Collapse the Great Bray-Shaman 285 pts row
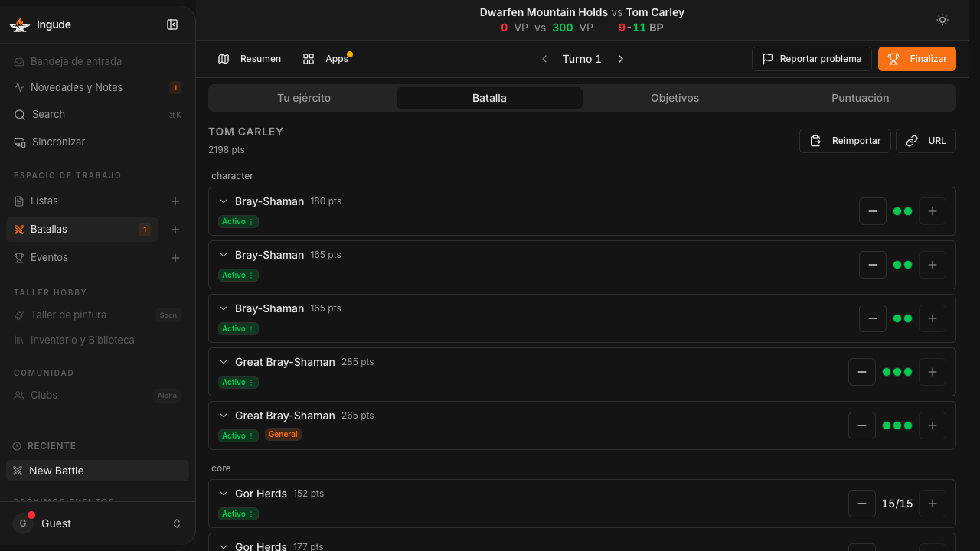The image size is (980, 551). tap(224, 362)
